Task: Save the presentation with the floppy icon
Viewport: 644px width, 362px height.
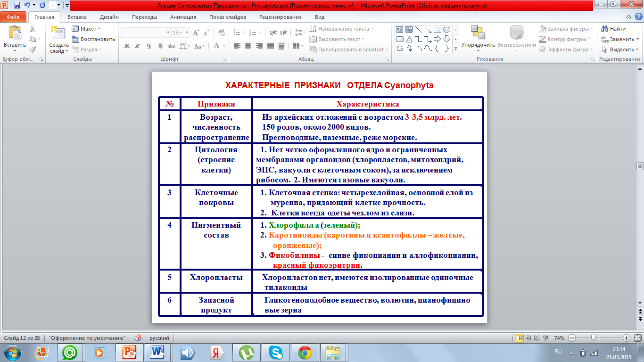Action: point(17,6)
